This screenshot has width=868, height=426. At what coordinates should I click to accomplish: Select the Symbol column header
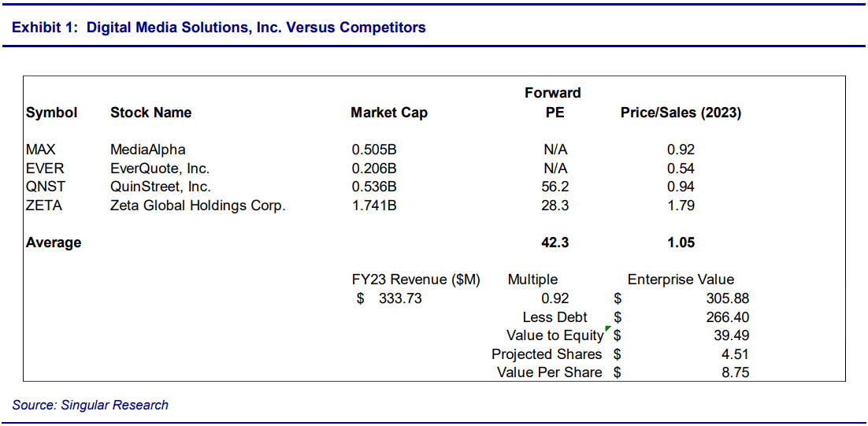pyautogui.click(x=52, y=113)
